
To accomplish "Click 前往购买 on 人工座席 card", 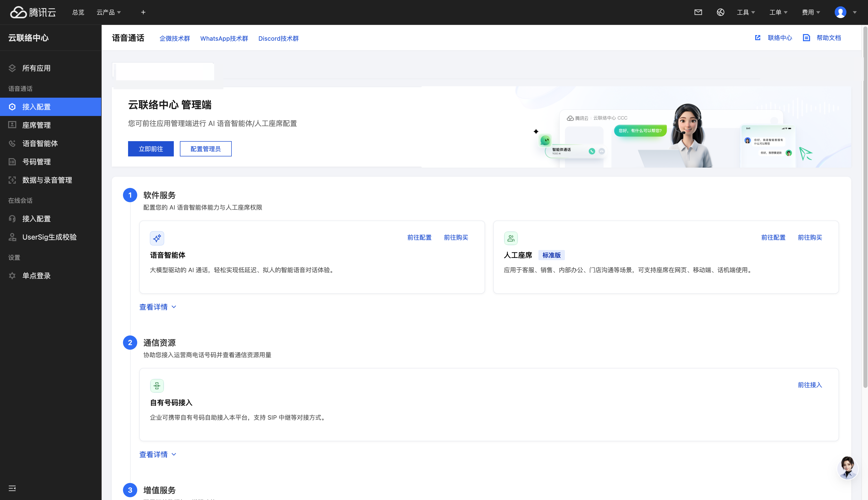I will [x=810, y=237].
